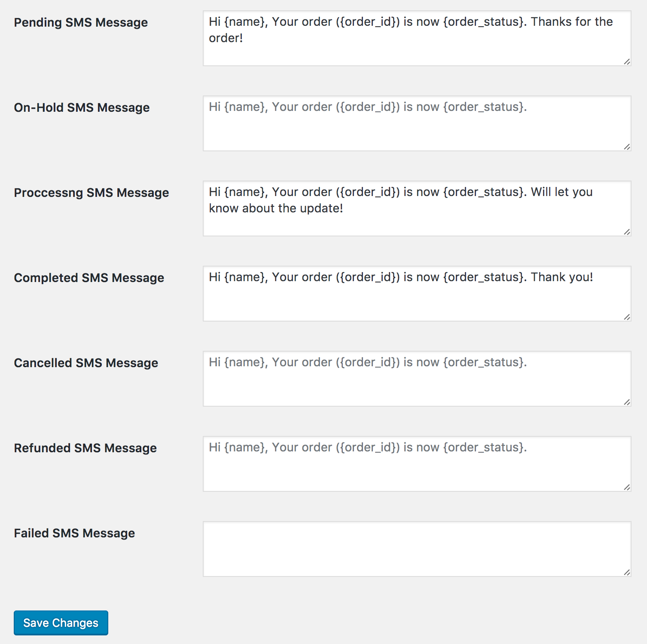Click the Save Changes button
647x644 pixels.
tap(61, 623)
